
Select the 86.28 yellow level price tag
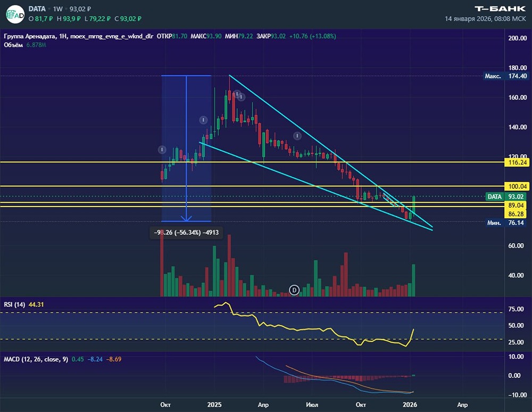[x=518, y=214]
